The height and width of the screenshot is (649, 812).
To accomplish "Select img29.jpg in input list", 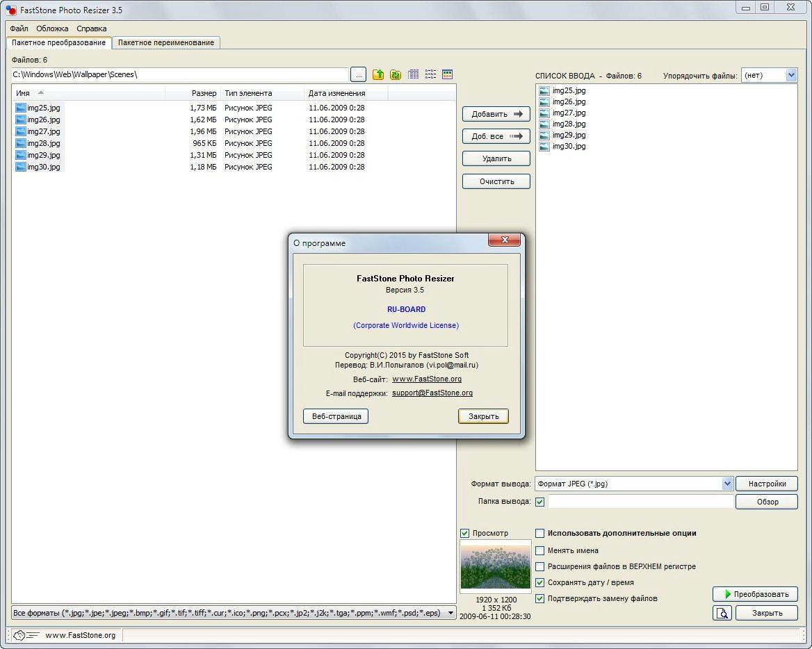I will [569, 135].
